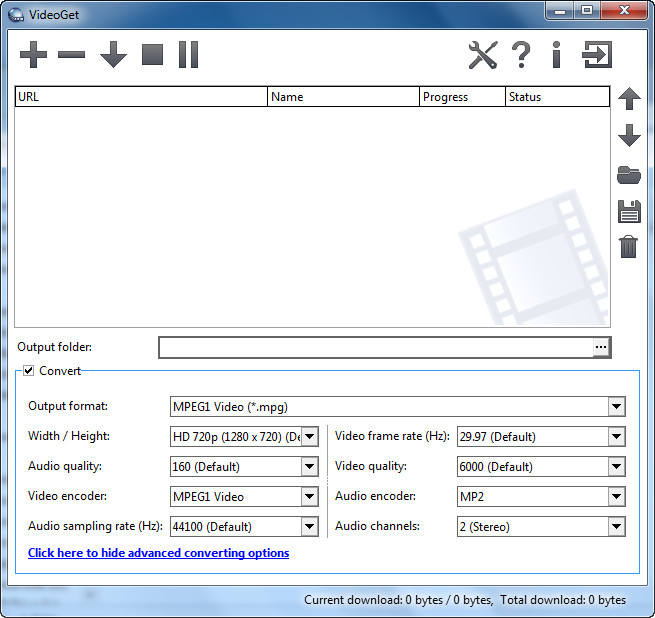Sort by the Status column header
655x618 pixels.
(557, 97)
